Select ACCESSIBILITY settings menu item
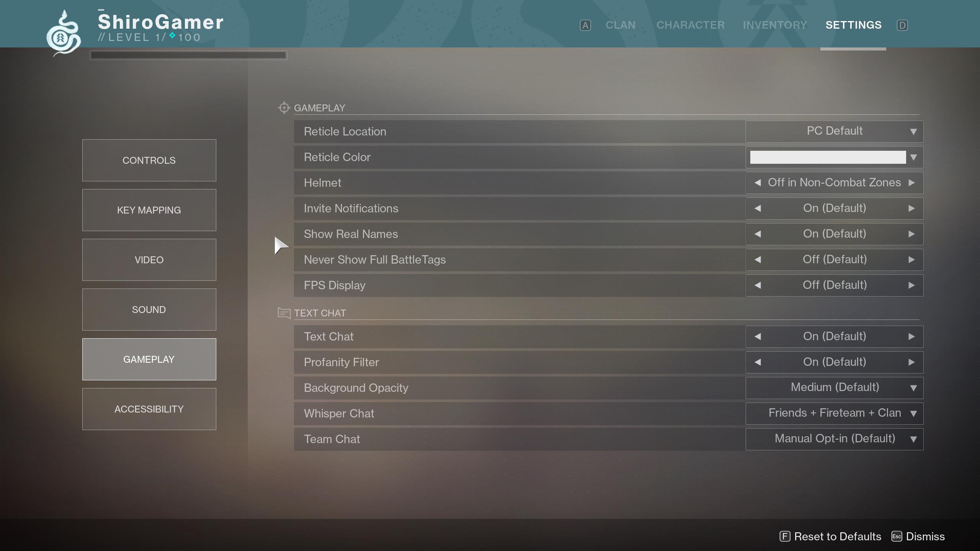This screenshot has height=551, width=980. 149,408
